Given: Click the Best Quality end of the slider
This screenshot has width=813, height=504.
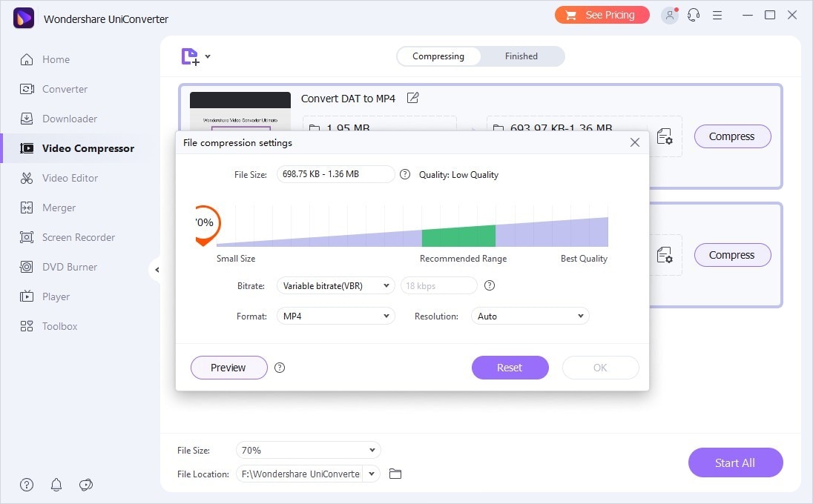Looking at the screenshot, I should (584, 259).
